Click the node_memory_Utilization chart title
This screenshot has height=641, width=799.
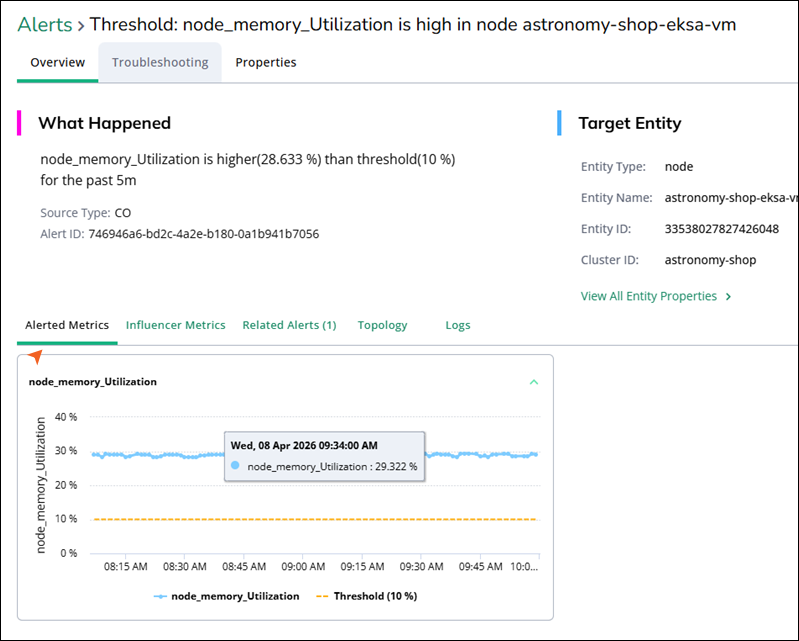click(93, 382)
